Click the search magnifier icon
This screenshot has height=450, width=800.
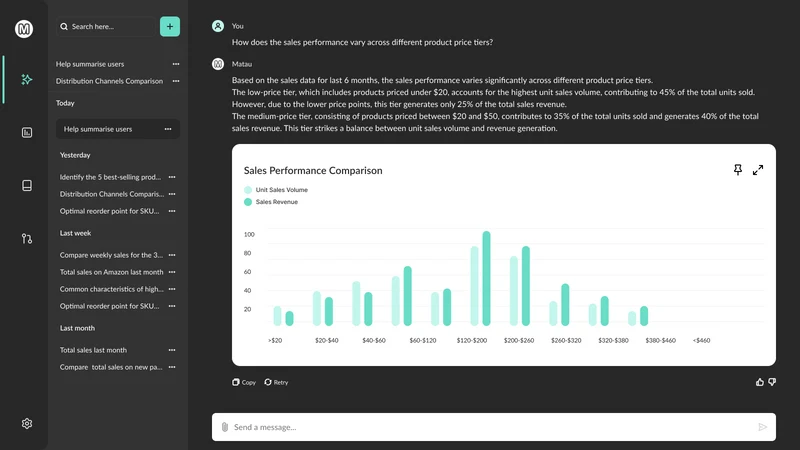[x=64, y=27]
